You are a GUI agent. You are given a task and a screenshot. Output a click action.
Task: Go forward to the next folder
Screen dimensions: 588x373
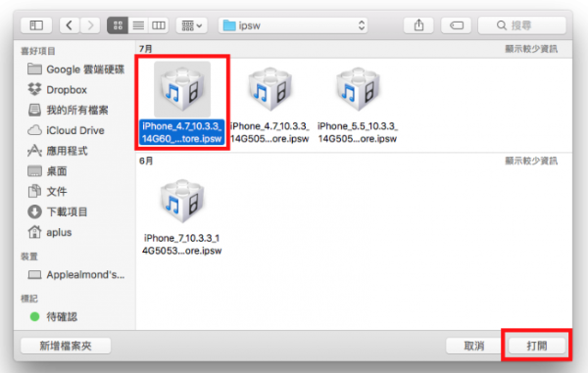pyautogui.click(x=90, y=25)
